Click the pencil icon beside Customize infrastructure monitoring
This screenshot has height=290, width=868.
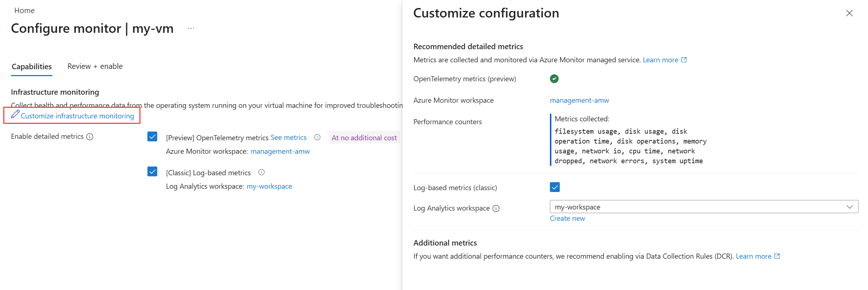coord(15,114)
